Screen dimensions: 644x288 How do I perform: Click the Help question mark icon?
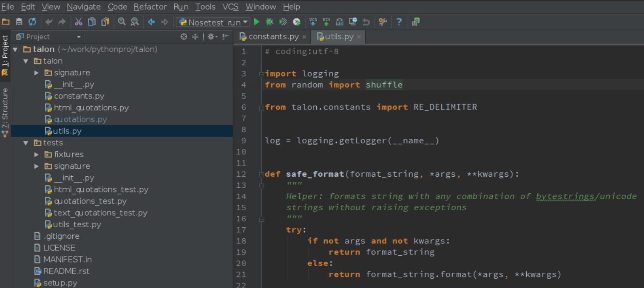pyautogui.click(x=398, y=22)
